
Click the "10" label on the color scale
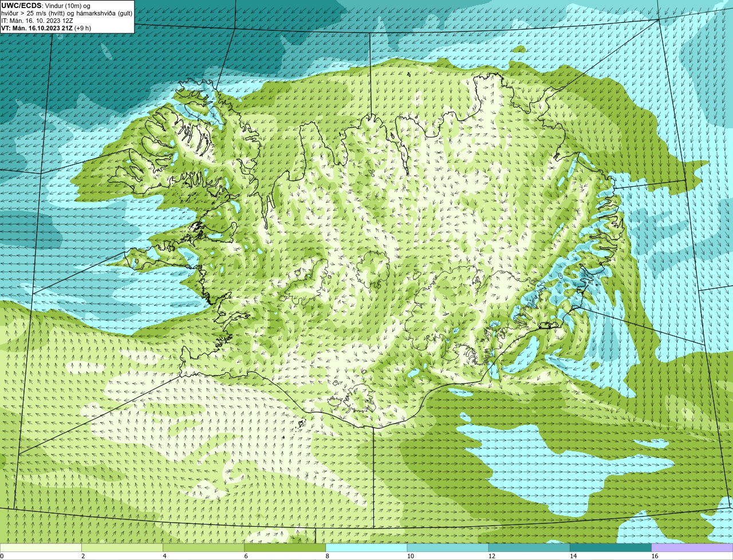coord(410,556)
